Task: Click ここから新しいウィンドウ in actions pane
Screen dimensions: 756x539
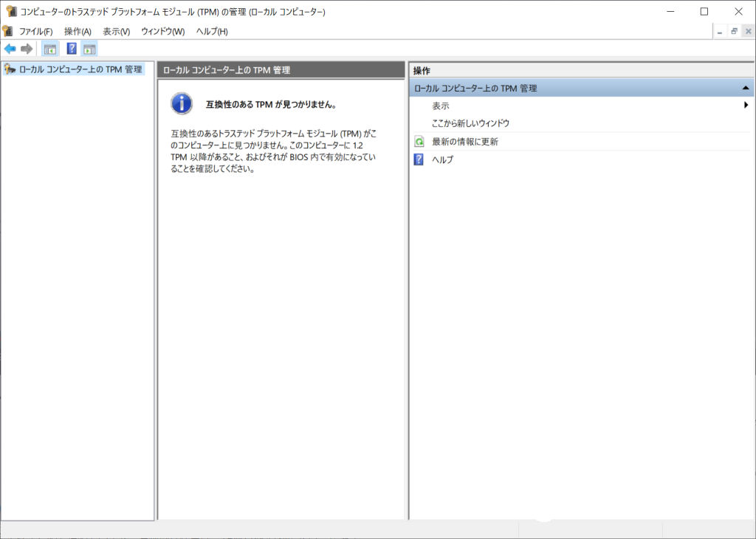Action: 470,123
